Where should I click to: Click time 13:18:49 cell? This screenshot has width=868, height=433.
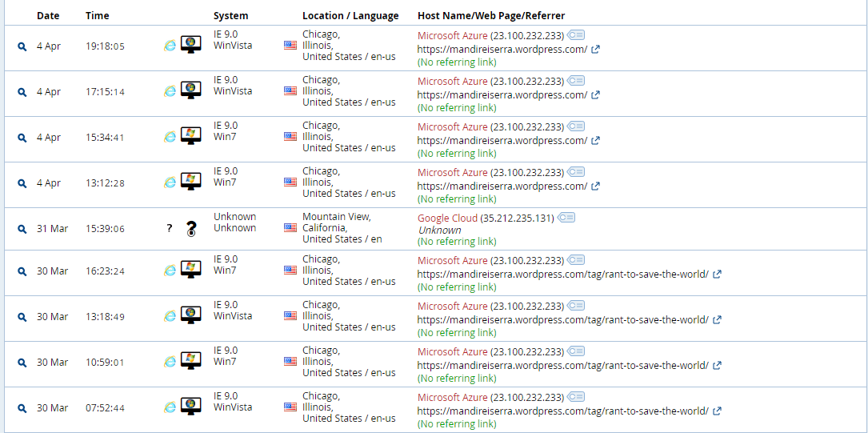(105, 317)
